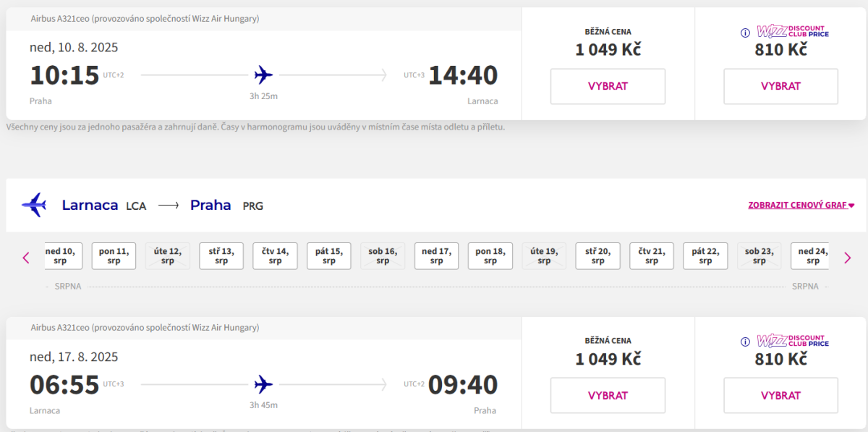Select the pon 11, srp date tab
Screen dimensions: 868x432
tap(114, 256)
